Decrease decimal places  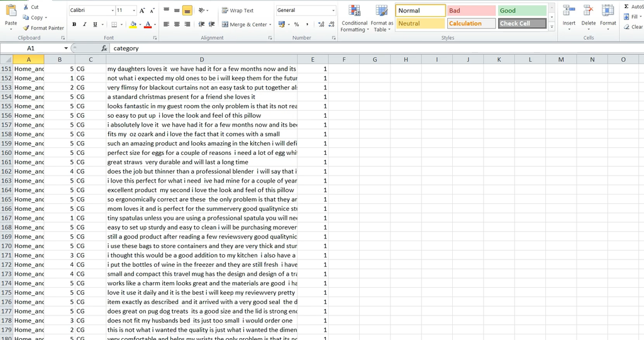coord(331,25)
